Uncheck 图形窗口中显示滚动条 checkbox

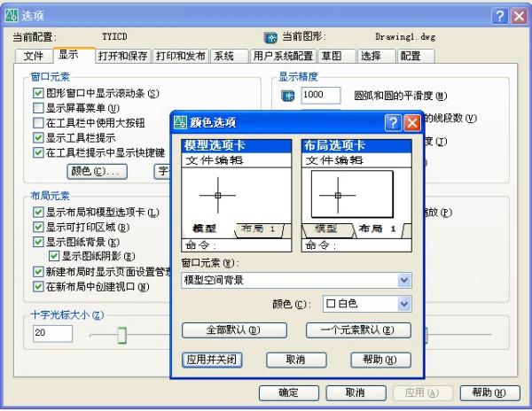pos(38,93)
